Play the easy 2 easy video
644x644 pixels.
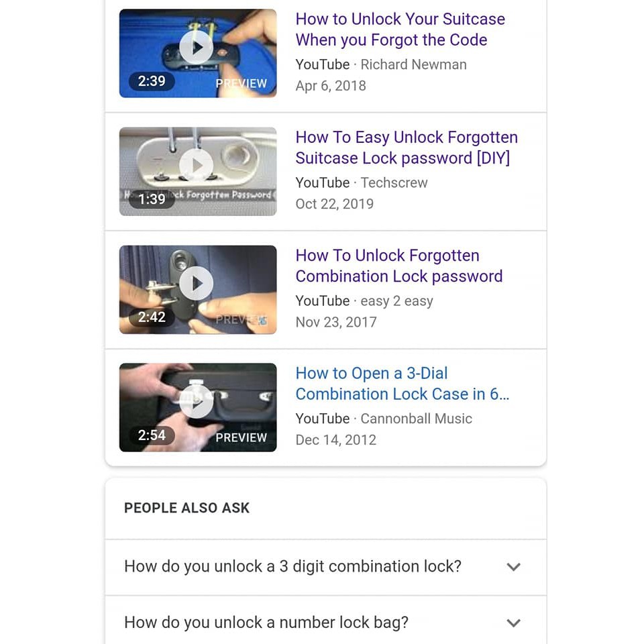tap(197, 283)
